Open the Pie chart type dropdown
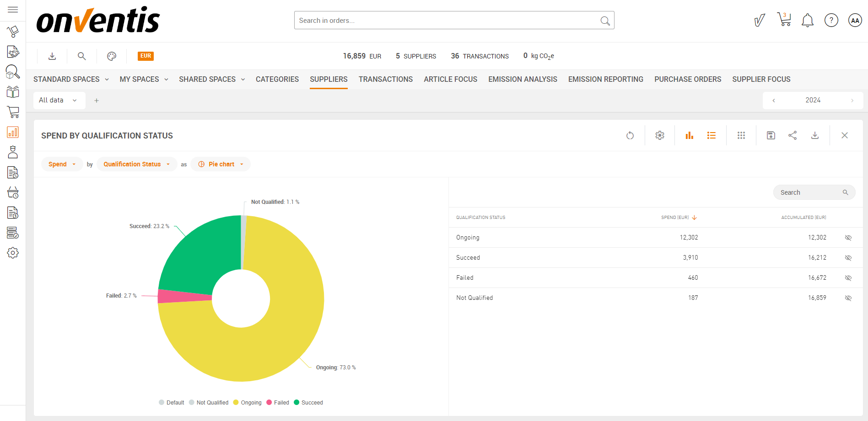868x421 pixels. pyautogui.click(x=221, y=164)
